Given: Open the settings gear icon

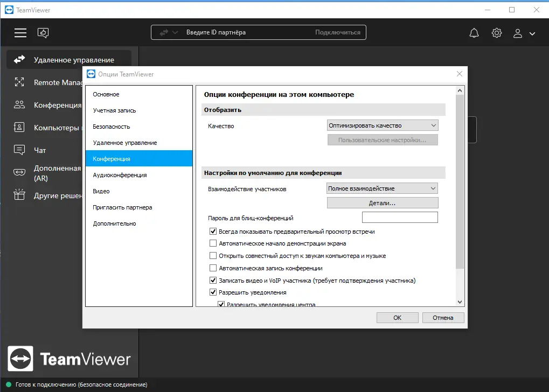Looking at the screenshot, I should [497, 33].
